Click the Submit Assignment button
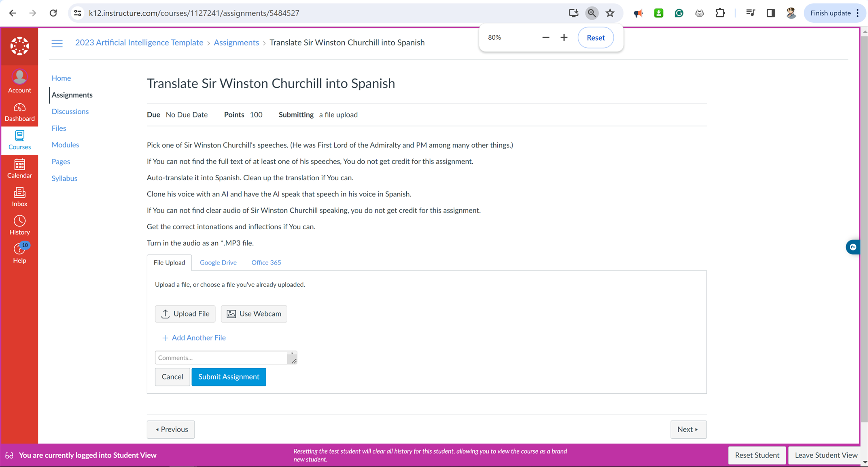 coord(229,377)
